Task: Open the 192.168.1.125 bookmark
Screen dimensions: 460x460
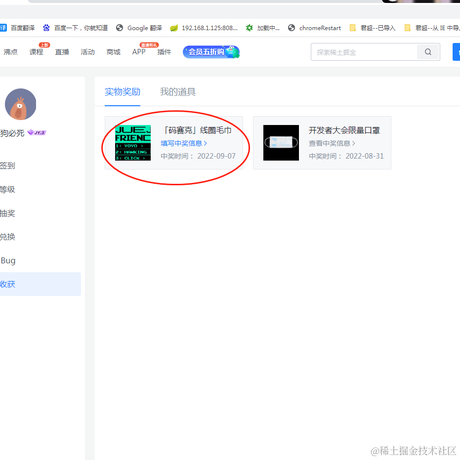Action: (204, 28)
